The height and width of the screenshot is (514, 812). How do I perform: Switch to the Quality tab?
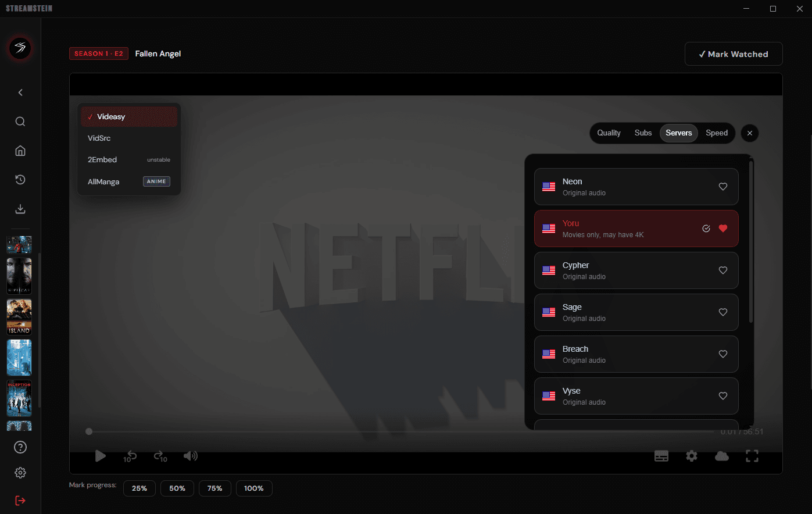(609, 133)
